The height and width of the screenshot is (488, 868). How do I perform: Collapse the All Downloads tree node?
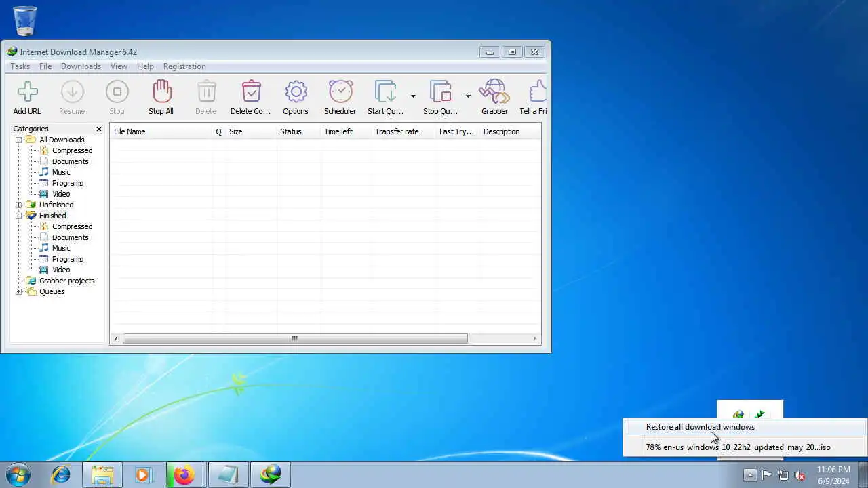(x=19, y=140)
